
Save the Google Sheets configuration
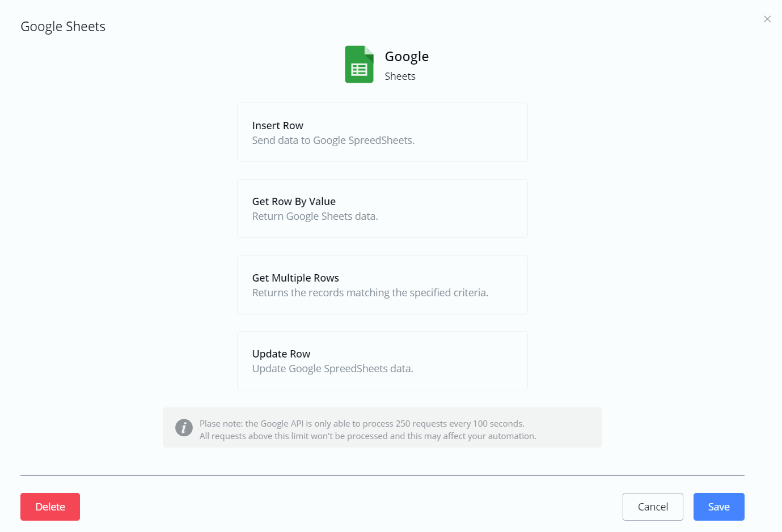coord(718,507)
